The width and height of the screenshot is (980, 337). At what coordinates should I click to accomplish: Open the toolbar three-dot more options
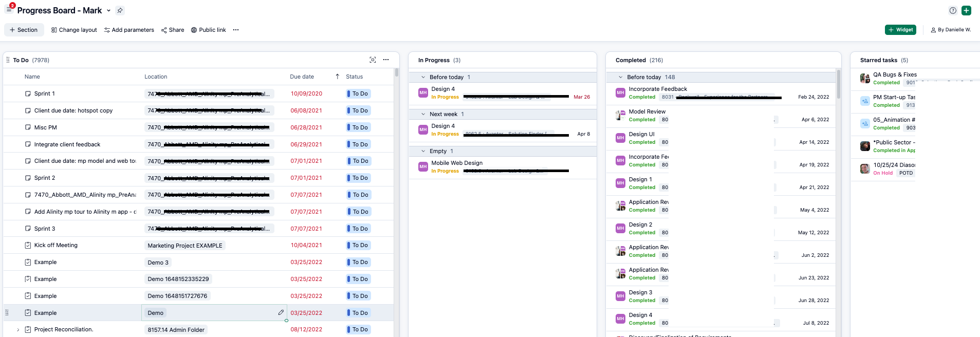[236, 30]
